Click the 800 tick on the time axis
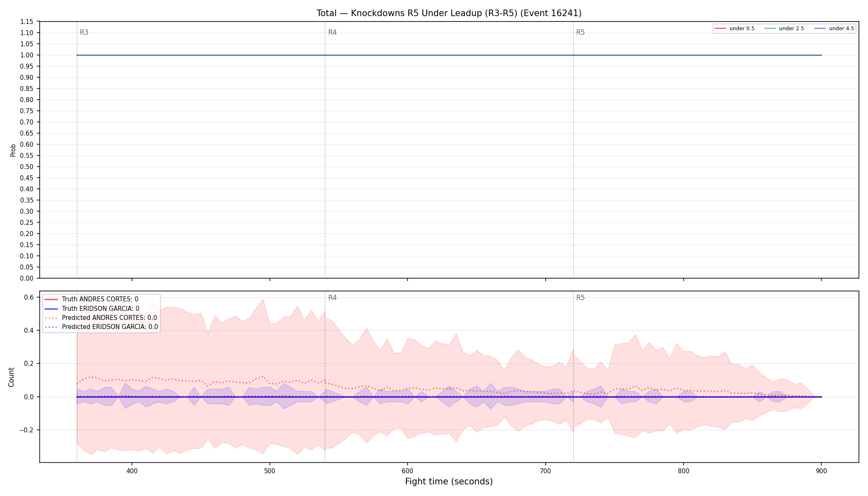This screenshot has height=496, width=868. pos(684,471)
